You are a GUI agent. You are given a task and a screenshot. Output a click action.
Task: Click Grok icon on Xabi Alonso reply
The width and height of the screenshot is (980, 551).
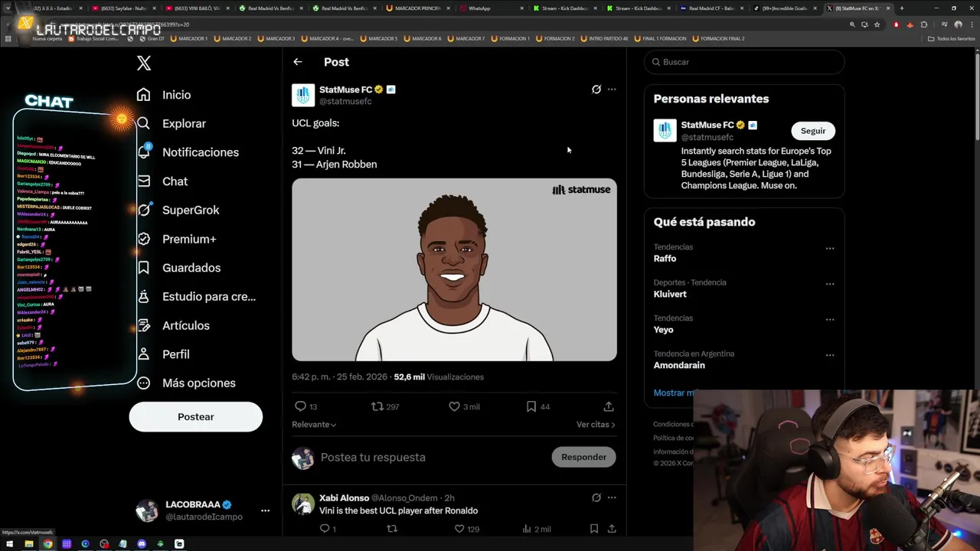[x=596, y=497]
